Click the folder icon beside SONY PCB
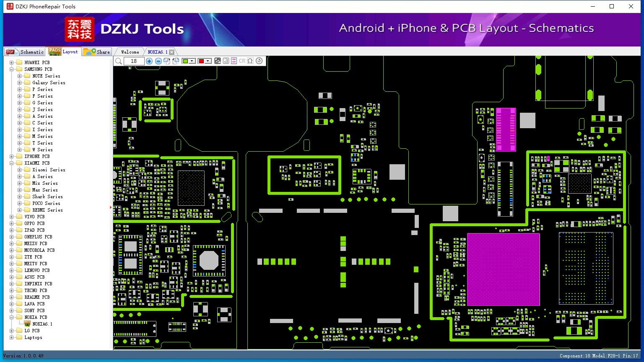644x362 pixels. [x=19, y=310]
